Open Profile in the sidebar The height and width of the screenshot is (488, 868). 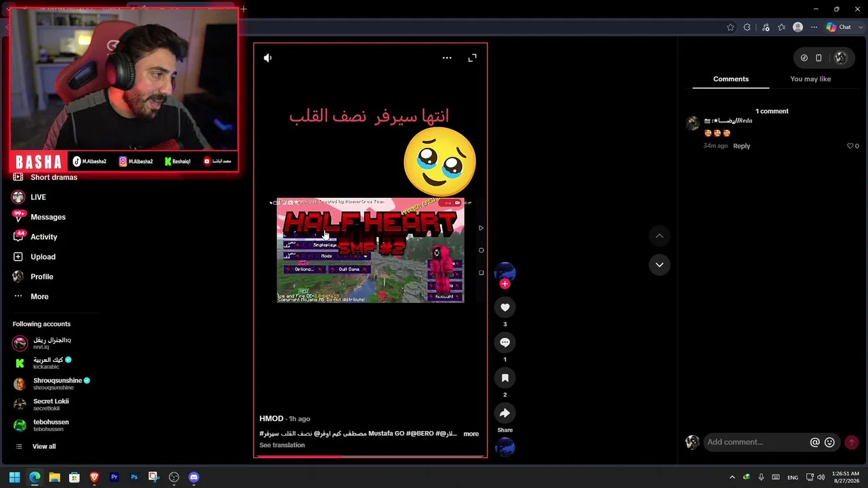point(41,277)
